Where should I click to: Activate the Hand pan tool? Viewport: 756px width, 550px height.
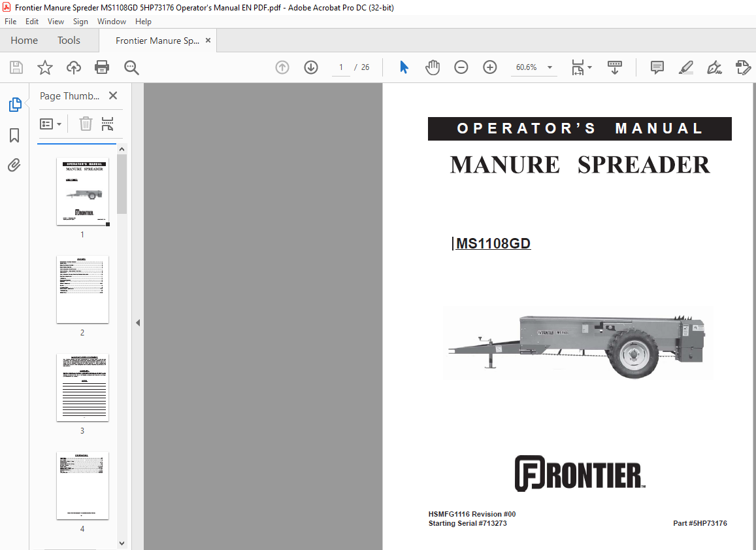[433, 67]
